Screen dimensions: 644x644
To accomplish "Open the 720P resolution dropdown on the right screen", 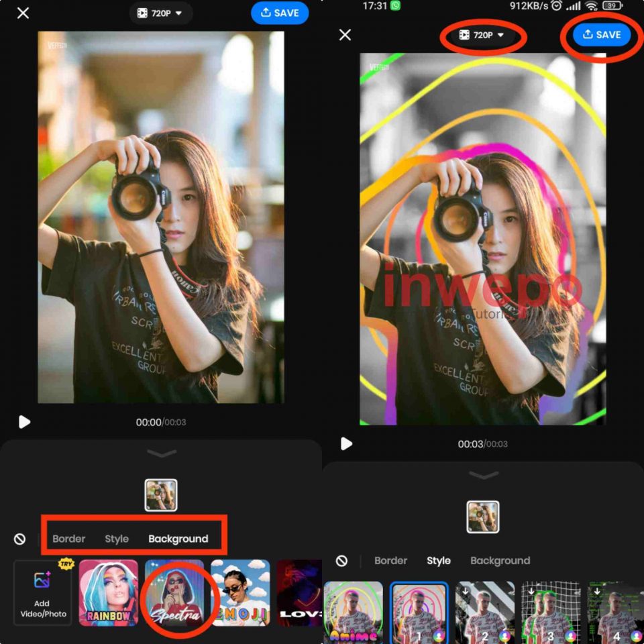I will pyautogui.click(x=482, y=35).
